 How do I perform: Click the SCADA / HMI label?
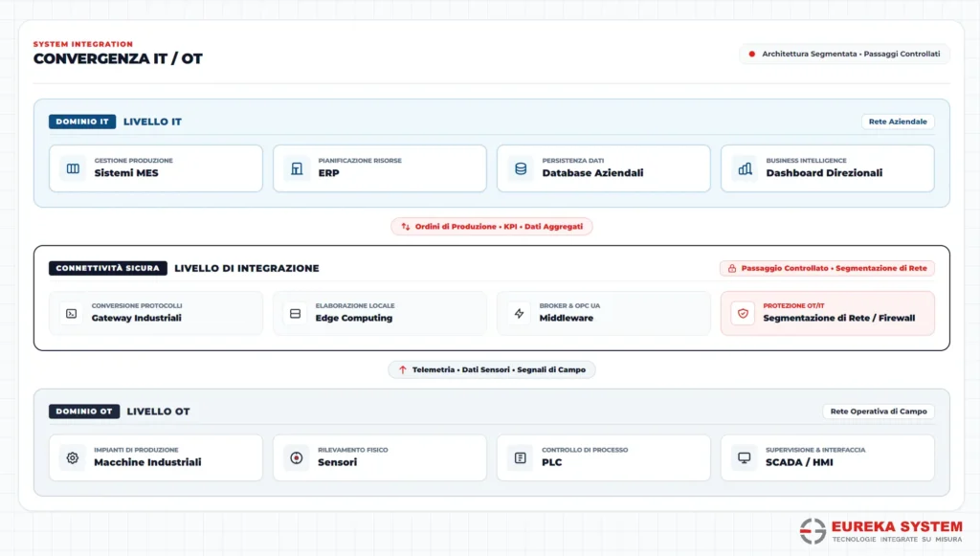[799, 462]
